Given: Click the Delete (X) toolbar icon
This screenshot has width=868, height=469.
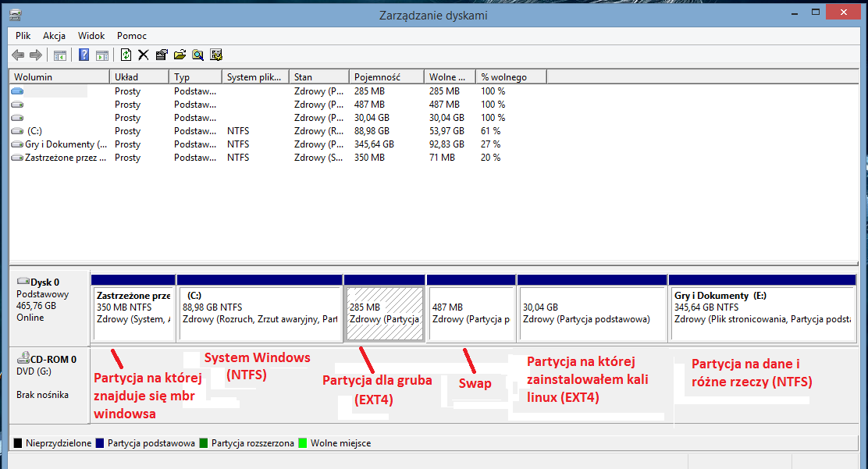Looking at the screenshot, I should [x=144, y=55].
